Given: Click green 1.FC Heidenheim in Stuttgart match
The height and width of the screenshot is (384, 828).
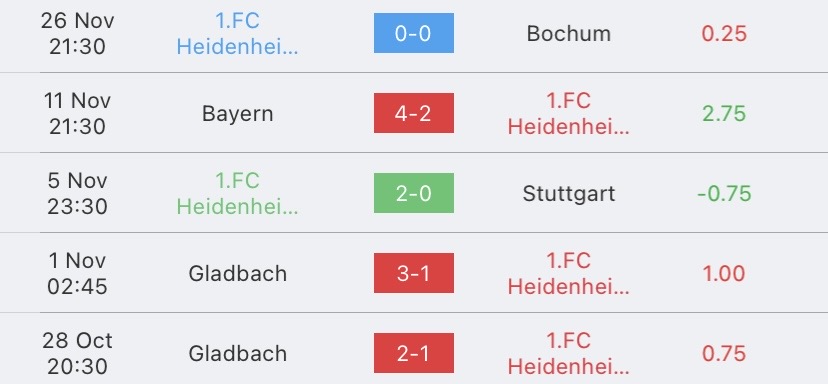Looking at the screenshot, I should pos(238,193).
